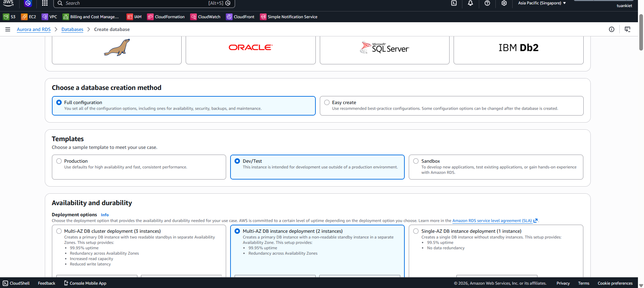This screenshot has width=644, height=288.
Task: Select the Sandbox template option
Action: pyautogui.click(x=416, y=161)
